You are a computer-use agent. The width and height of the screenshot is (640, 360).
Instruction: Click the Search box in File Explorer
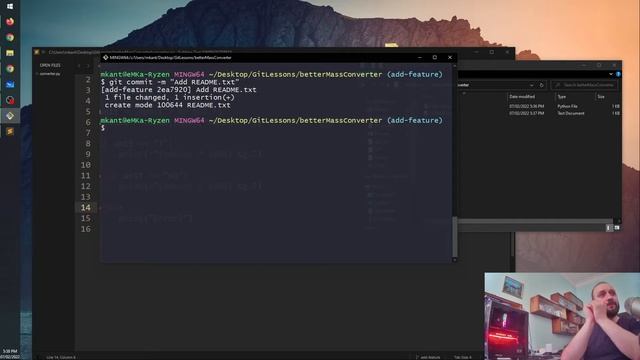pyautogui.click(x=584, y=85)
